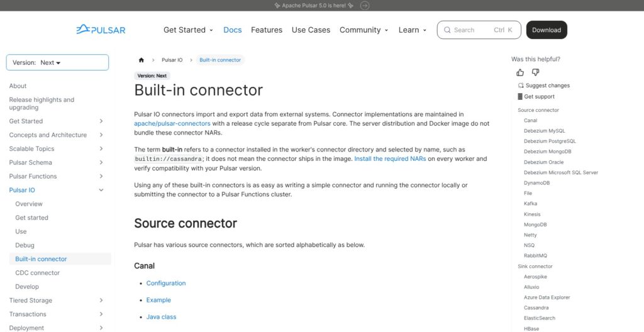Open About in the sidebar

click(x=18, y=86)
